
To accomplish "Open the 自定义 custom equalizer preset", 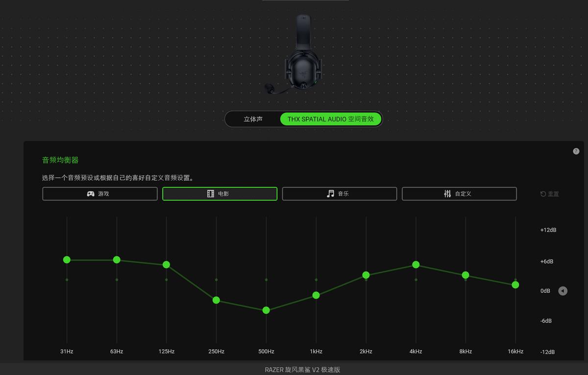I will tap(459, 193).
